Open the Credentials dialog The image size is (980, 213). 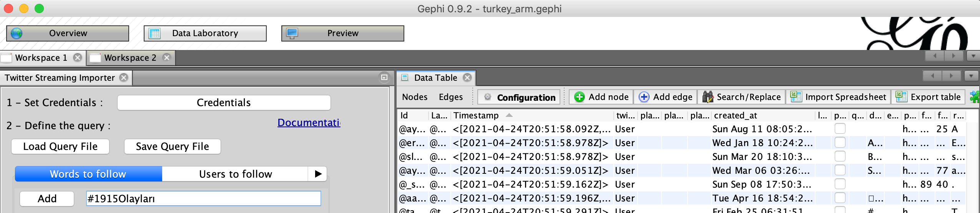click(x=224, y=103)
